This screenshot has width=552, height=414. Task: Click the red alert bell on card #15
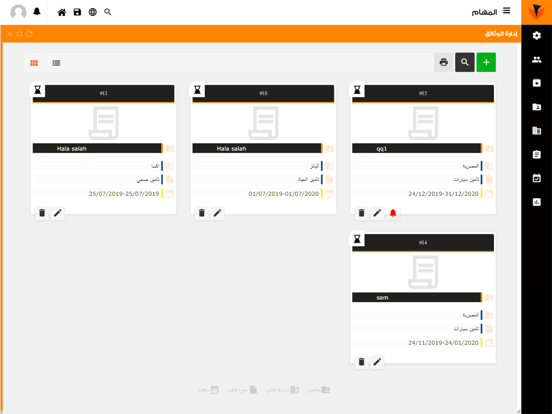pyautogui.click(x=393, y=213)
